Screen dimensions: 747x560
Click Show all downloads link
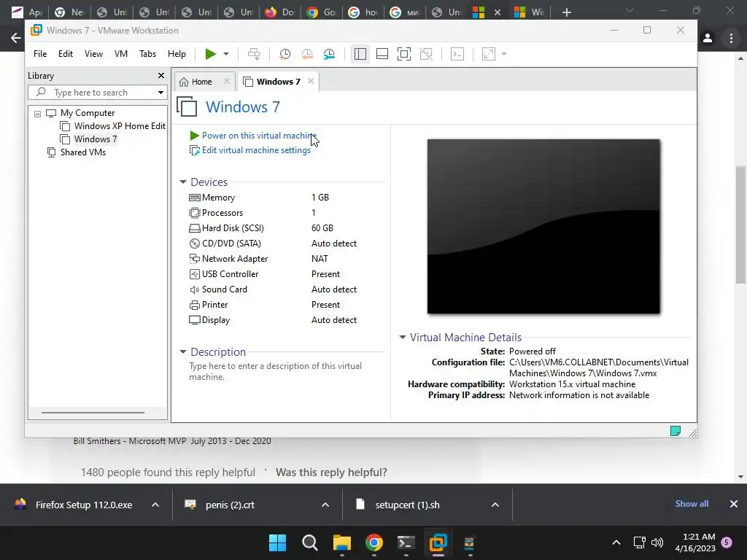pyautogui.click(x=692, y=504)
